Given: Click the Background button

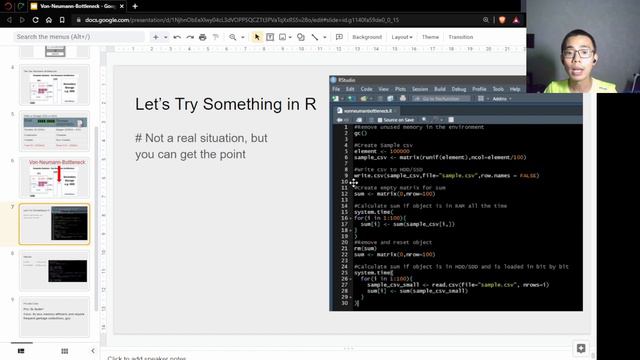Looking at the screenshot, I should [367, 37].
